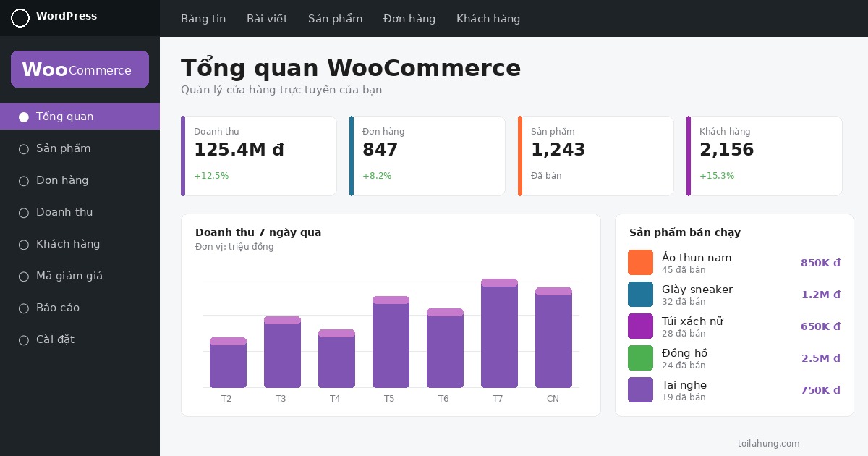Click the T7 revenue bar

(499, 333)
